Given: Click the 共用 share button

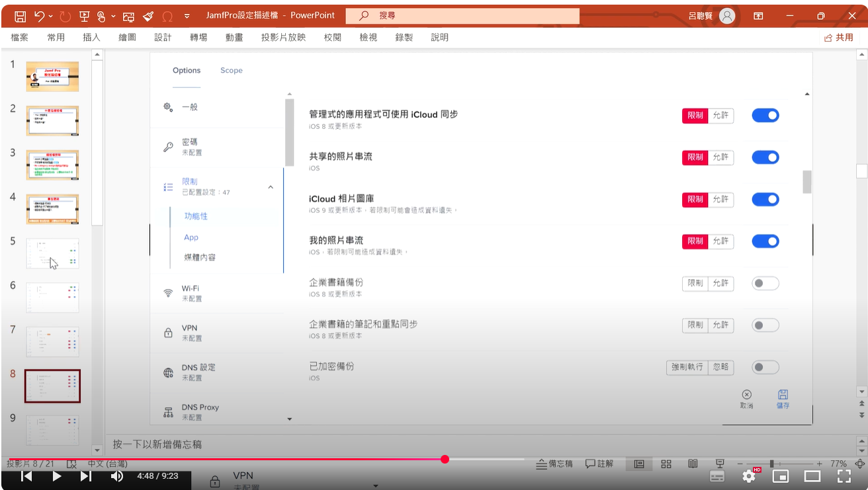Looking at the screenshot, I should 839,38.
